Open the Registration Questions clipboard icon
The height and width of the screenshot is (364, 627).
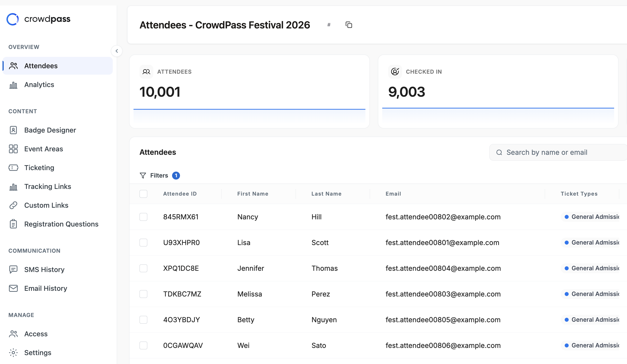pyautogui.click(x=13, y=224)
